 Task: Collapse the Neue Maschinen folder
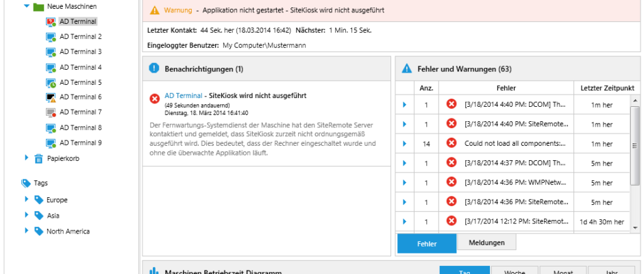click(x=26, y=6)
